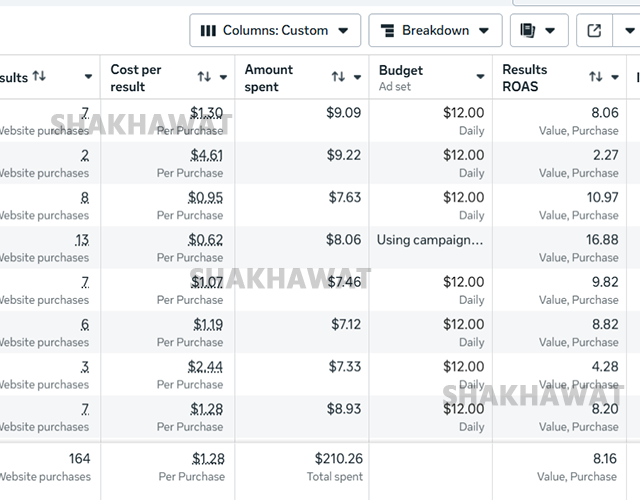
Task: Open the Breakdown dropdown menu
Action: [x=435, y=30]
